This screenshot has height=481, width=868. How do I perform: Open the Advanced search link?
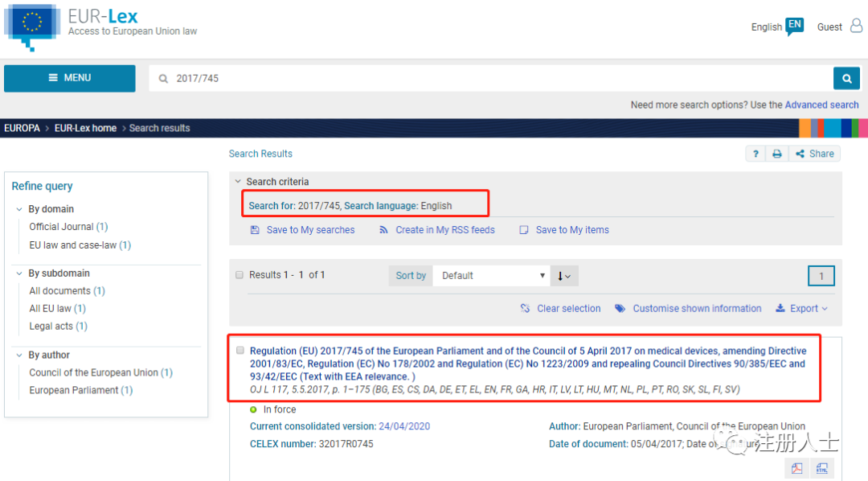[x=821, y=105]
